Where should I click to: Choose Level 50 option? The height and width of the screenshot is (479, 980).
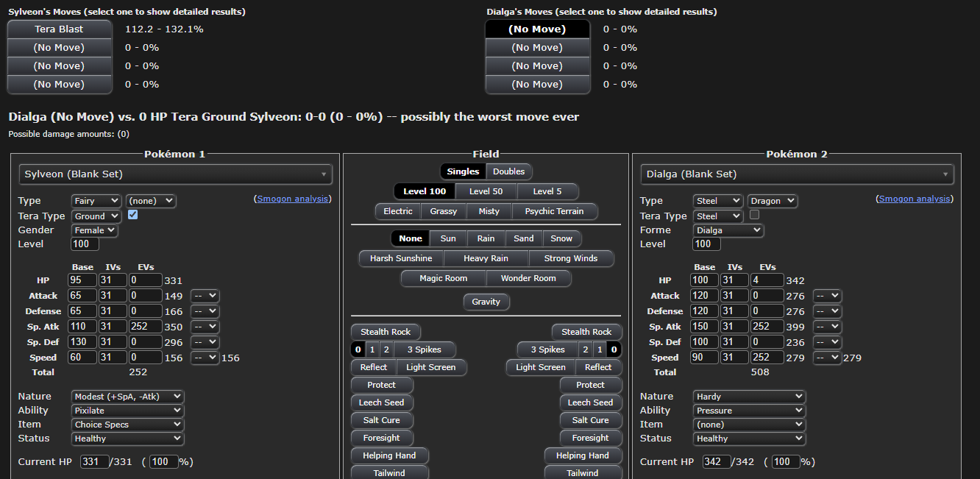coord(486,191)
